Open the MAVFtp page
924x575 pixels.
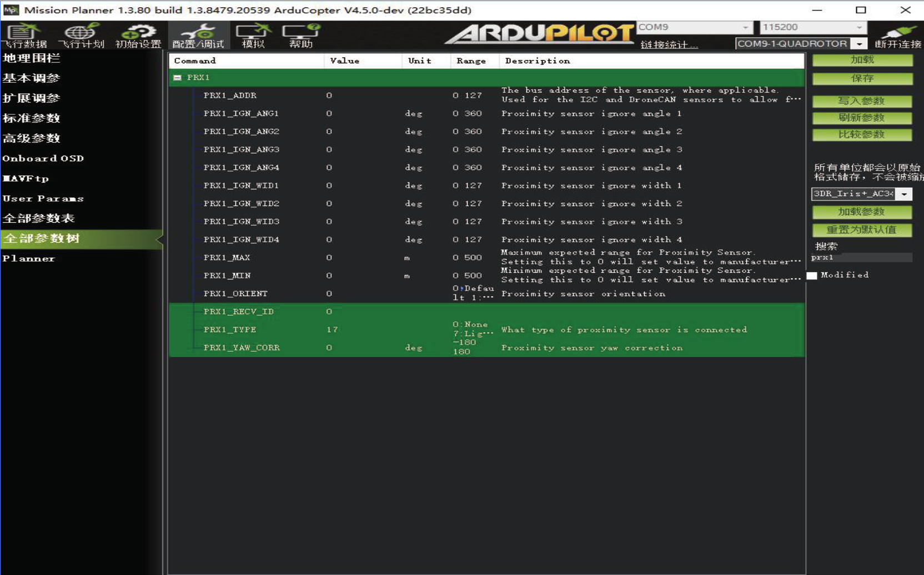tap(26, 178)
